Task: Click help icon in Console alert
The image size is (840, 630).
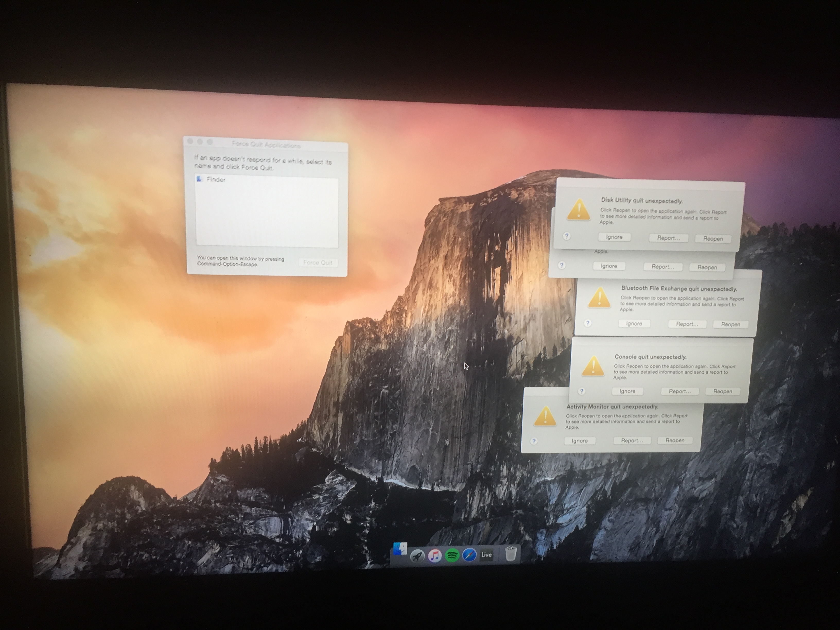Action: 581,391
